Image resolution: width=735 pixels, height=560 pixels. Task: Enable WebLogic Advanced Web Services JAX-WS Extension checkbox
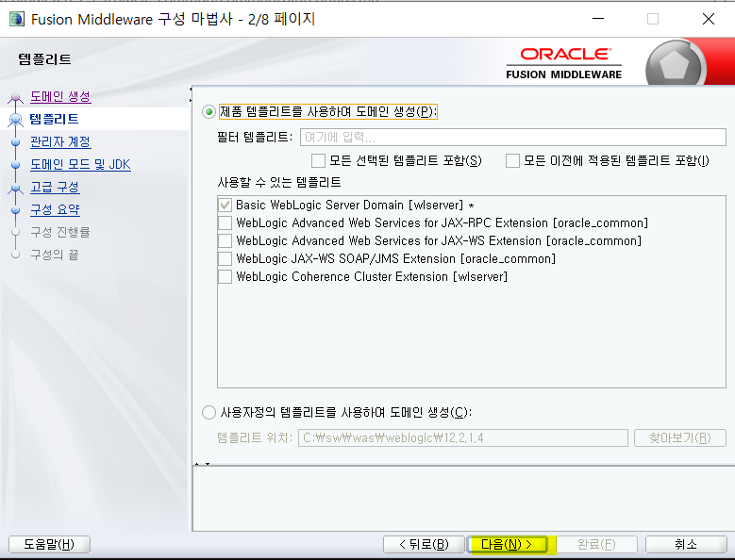coord(225,240)
